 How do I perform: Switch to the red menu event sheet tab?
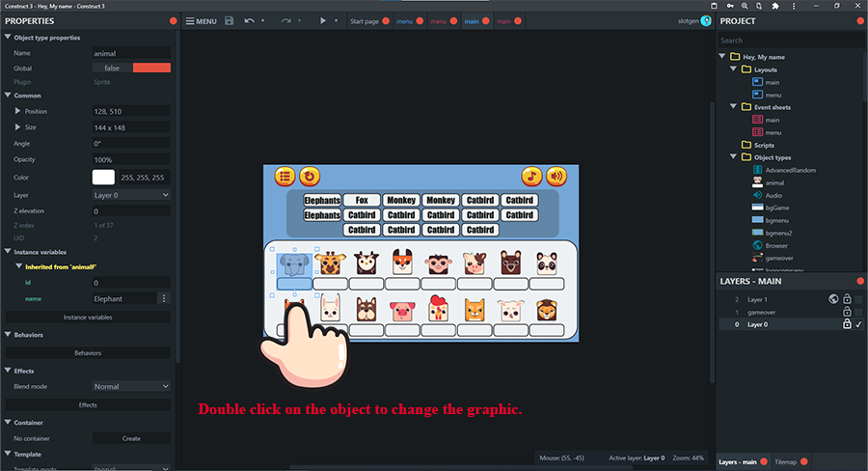(x=439, y=21)
